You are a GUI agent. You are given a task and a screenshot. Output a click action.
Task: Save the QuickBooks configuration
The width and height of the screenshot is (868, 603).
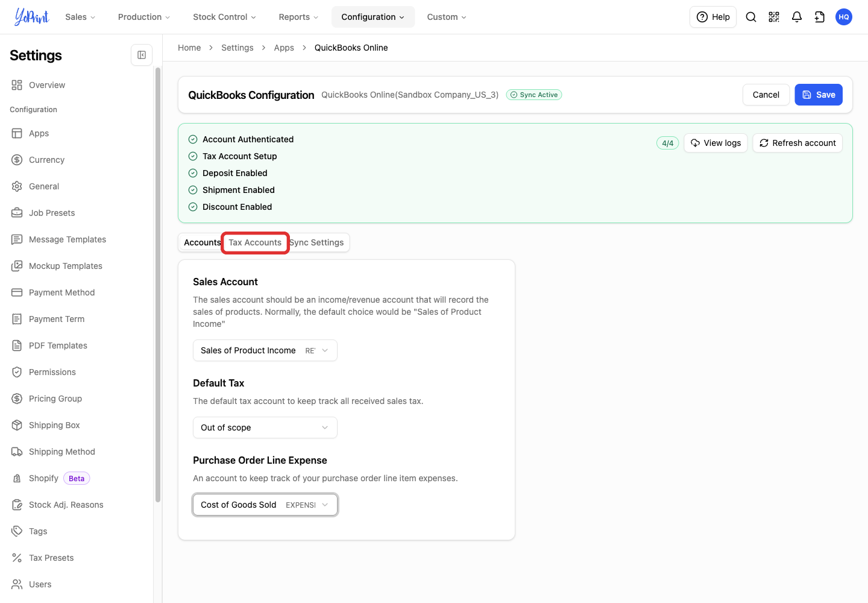pyautogui.click(x=819, y=95)
